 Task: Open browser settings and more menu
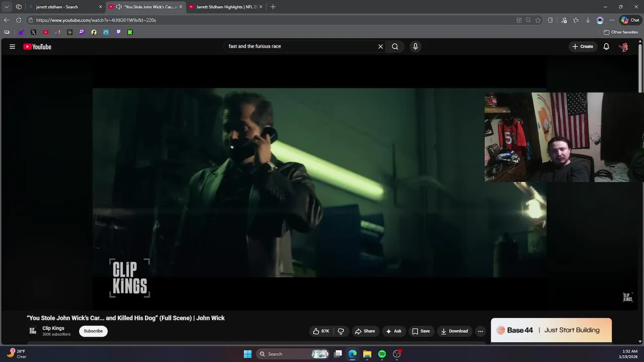pos(612,20)
